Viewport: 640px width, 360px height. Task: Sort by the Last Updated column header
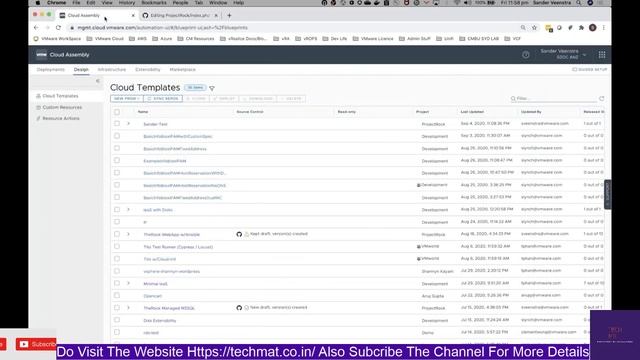coord(472,112)
